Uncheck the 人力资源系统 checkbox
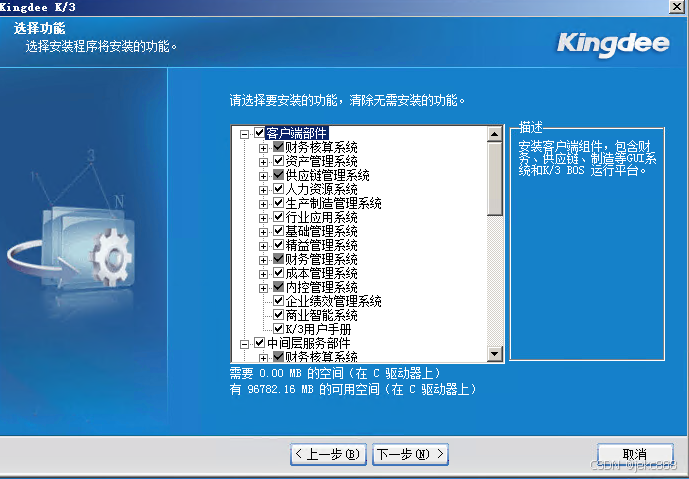 point(278,189)
